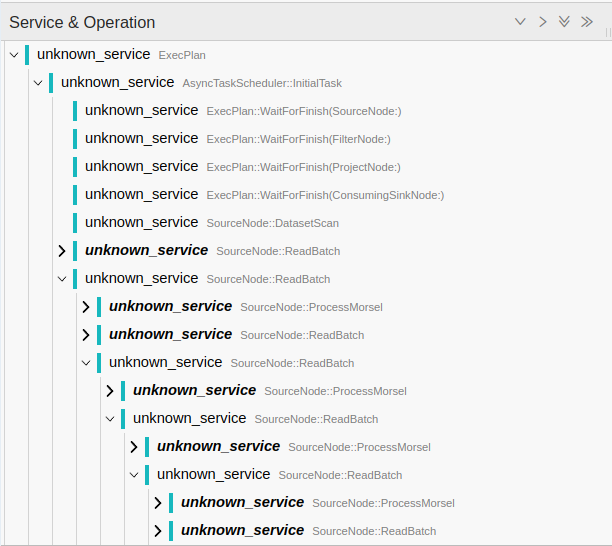The height and width of the screenshot is (546, 612).
Task: Expand the second ProcessMorsel span from top
Action: point(110,391)
